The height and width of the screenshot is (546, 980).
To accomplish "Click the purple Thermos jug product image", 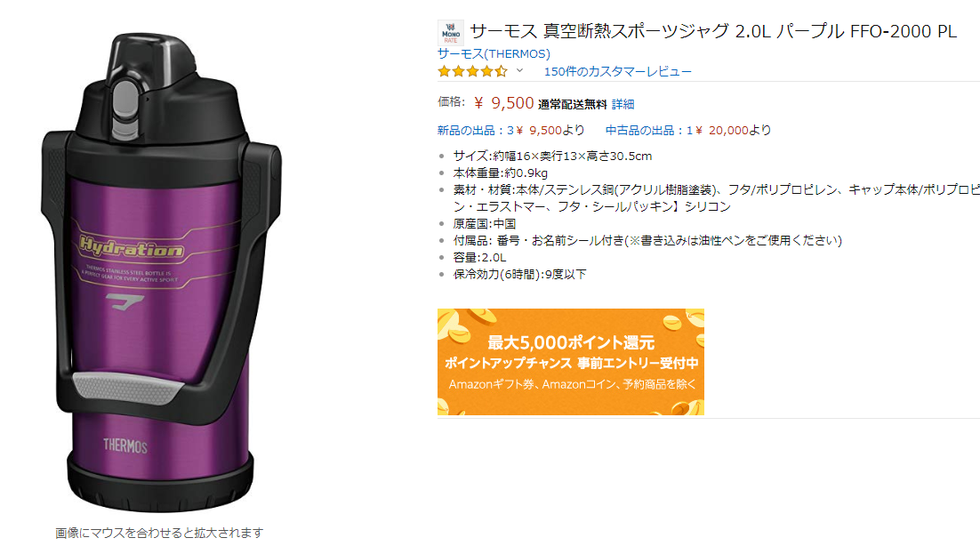I will (161, 273).
